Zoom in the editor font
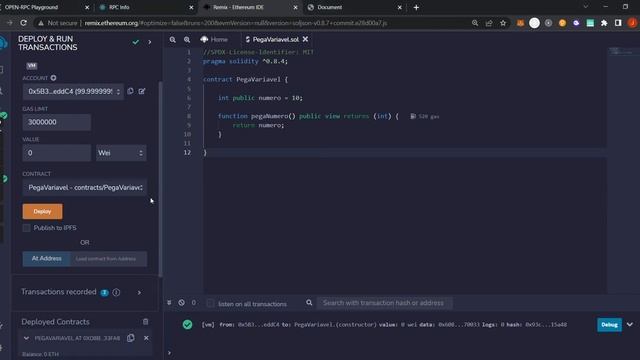Viewport: 640px width, 360px height. 187,40
